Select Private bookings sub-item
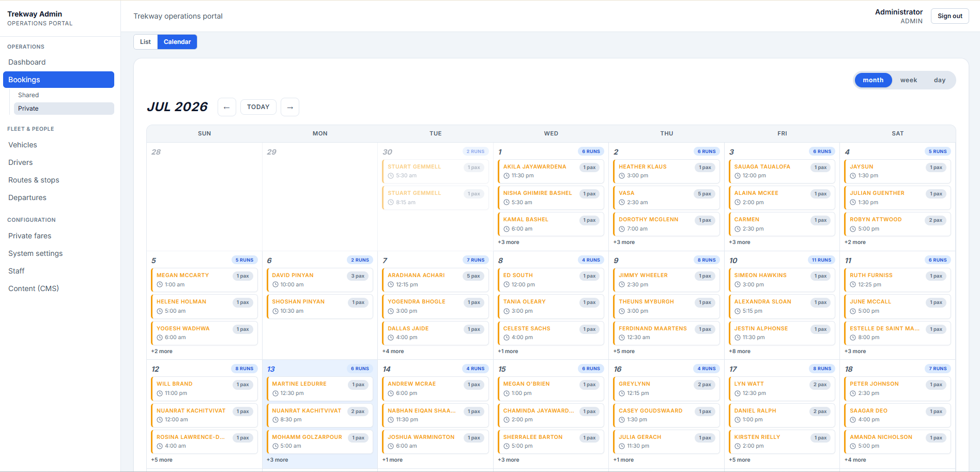The image size is (980, 472). click(64, 109)
